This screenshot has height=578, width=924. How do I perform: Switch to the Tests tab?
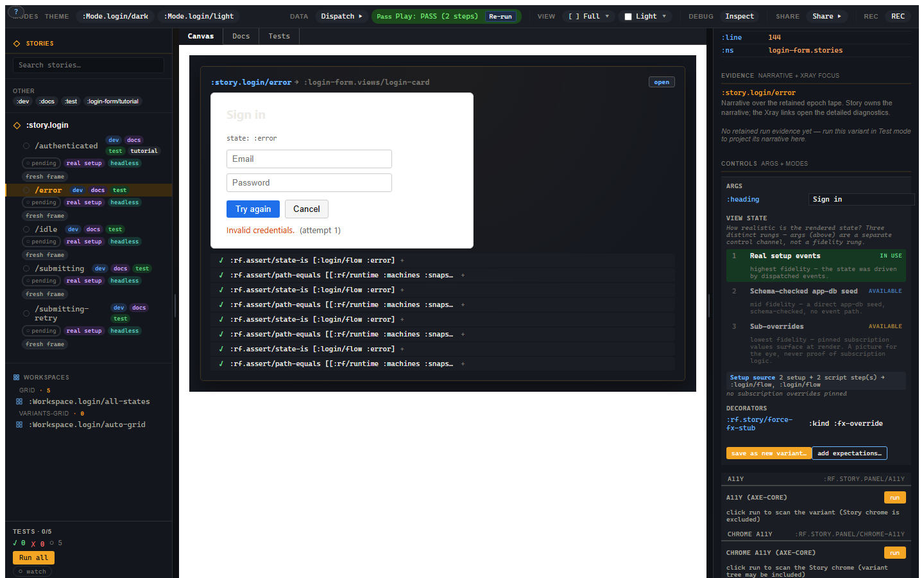(279, 36)
